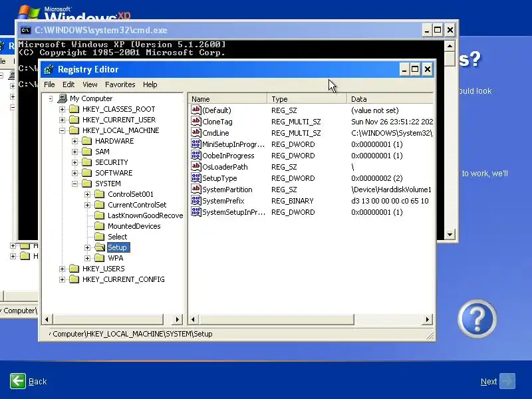Click the string icon beside OsLoaderPath
532x399 pixels.
196,166
